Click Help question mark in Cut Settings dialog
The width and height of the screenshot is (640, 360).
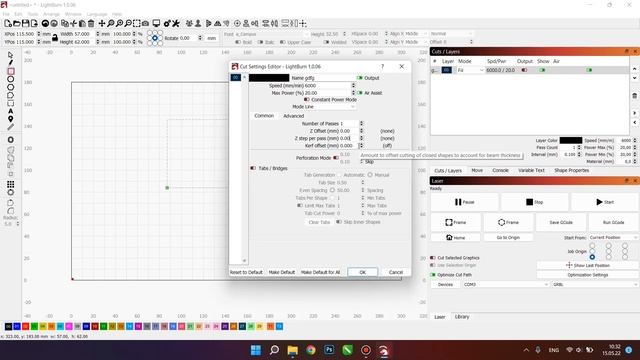click(382, 66)
